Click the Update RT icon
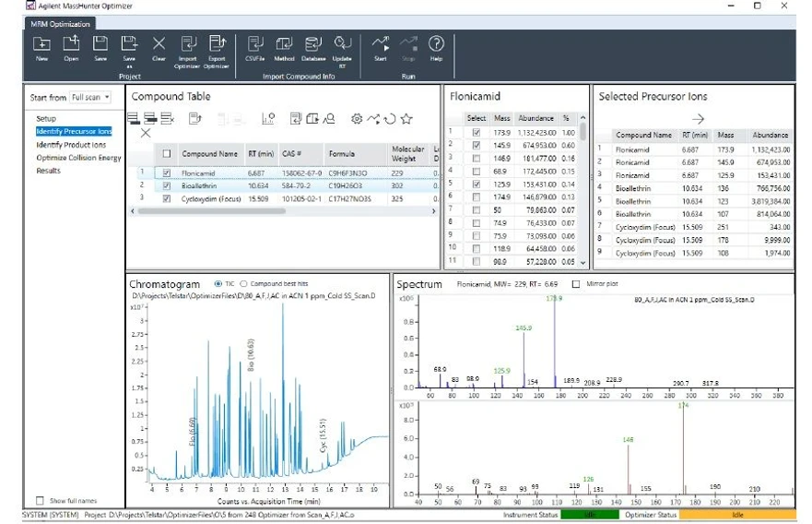Viewport: 812px width, 524px height. point(342,43)
